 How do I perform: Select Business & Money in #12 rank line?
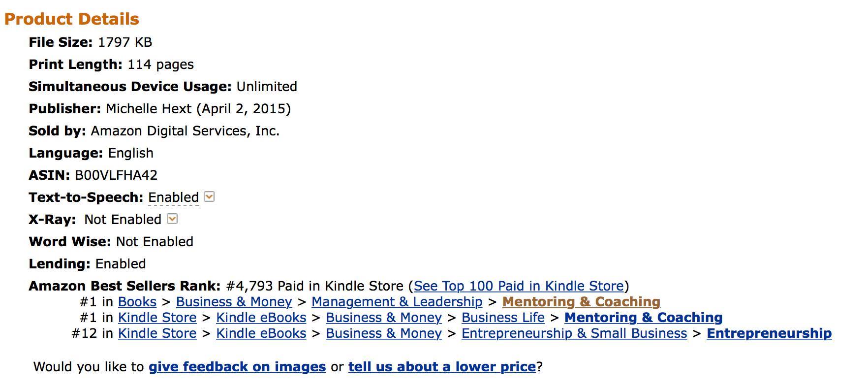[x=383, y=333]
